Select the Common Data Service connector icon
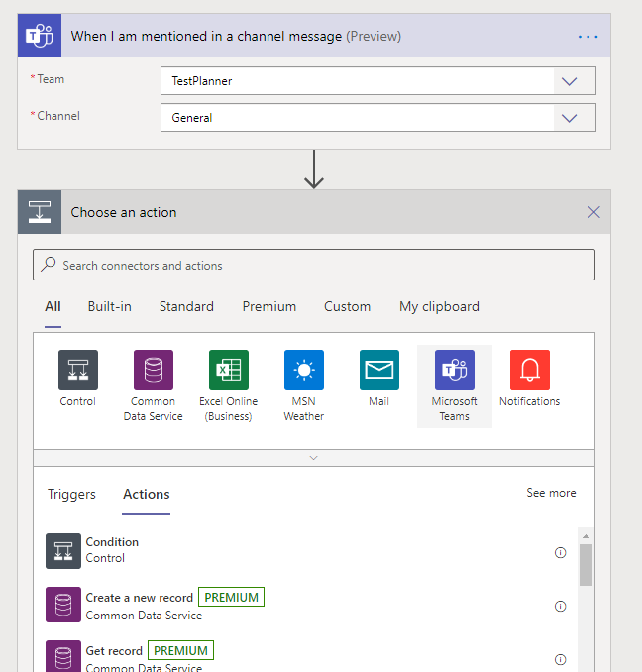Screen dimensions: 642x672 (154, 370)
